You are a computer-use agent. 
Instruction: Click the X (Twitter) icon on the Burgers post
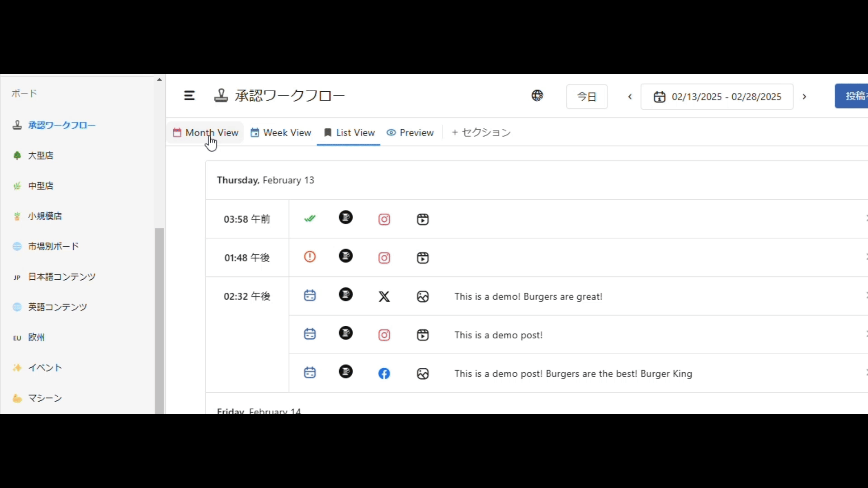384,296
